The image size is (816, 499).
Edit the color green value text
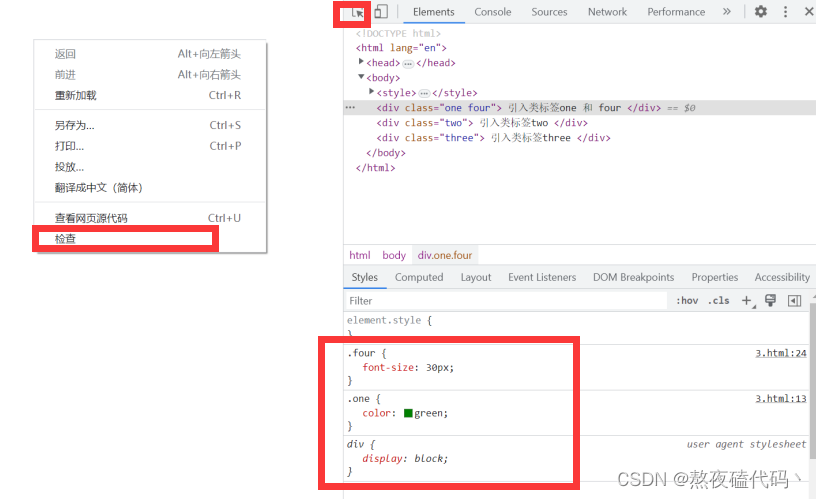point(429,413)
